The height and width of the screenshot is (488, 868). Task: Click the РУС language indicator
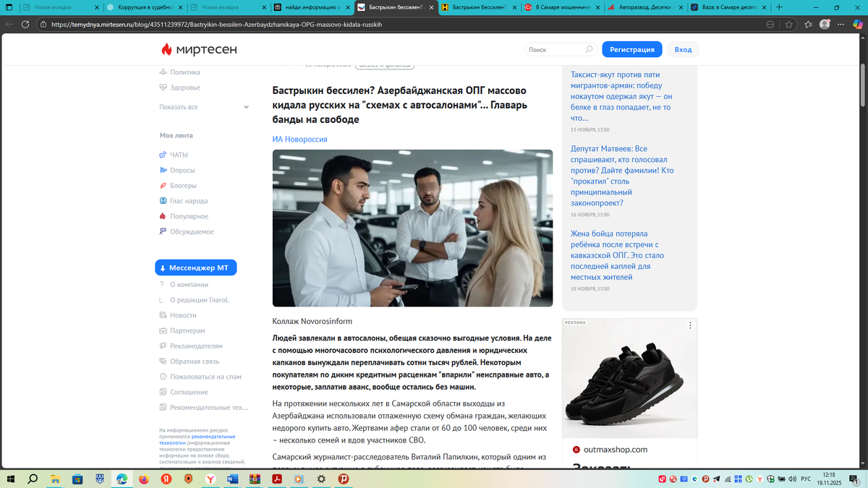click(806, 479)
